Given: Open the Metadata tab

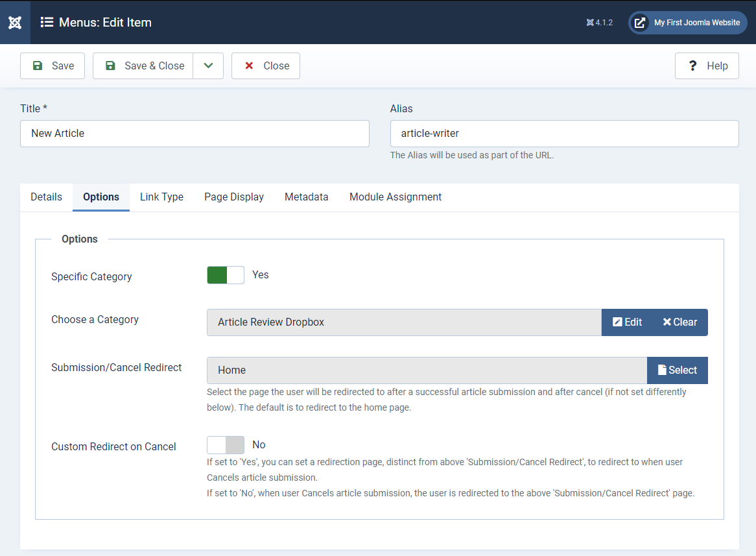Looking at the screenshot, I should tap(307, 197).
